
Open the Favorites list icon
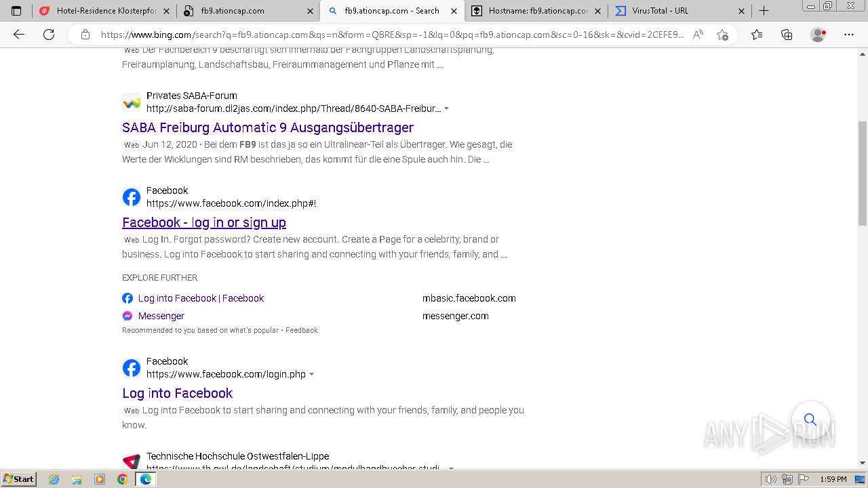point(757,35)
